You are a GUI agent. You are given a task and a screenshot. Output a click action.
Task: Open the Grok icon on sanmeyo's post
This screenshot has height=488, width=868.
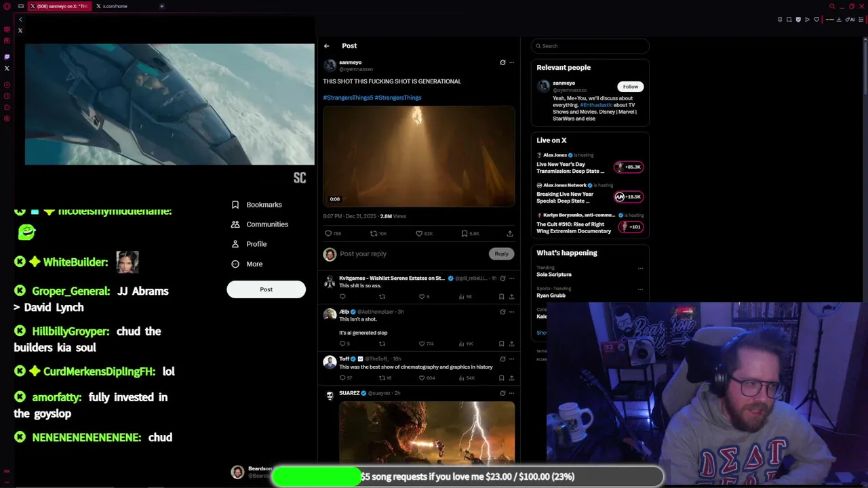502,62
